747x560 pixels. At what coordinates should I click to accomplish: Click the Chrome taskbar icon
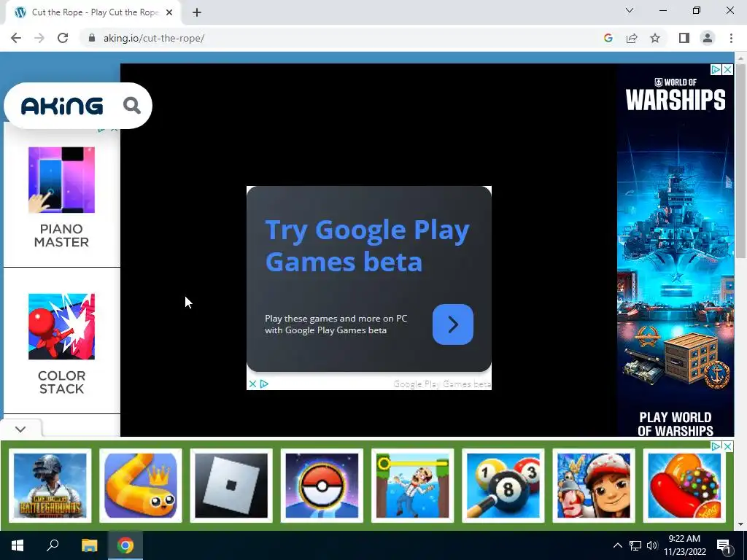click(125, 545)
